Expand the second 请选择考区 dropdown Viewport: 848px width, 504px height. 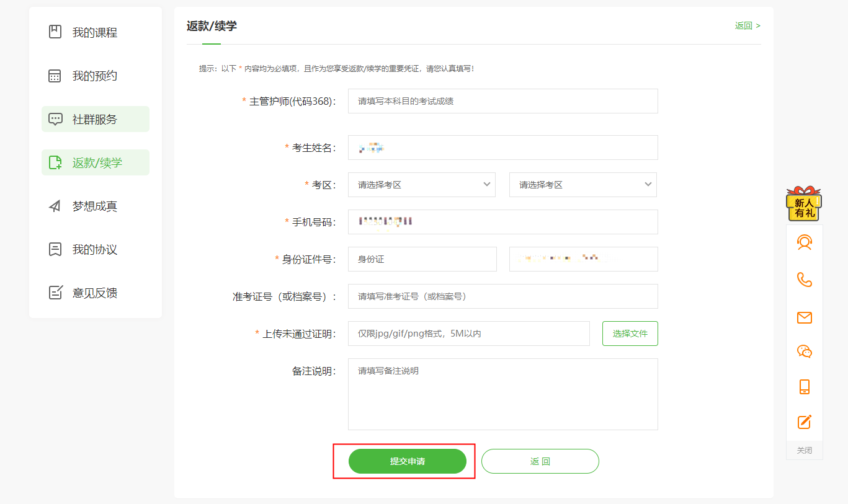pos(582,185)
